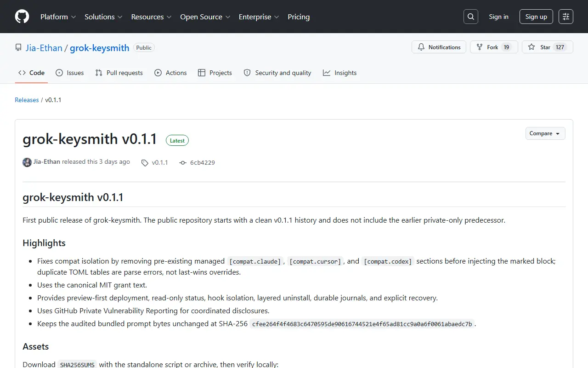Viewport: 588px width, 368px height.
Task: Expand the Platform menu
Action: (x=58, y=17)
